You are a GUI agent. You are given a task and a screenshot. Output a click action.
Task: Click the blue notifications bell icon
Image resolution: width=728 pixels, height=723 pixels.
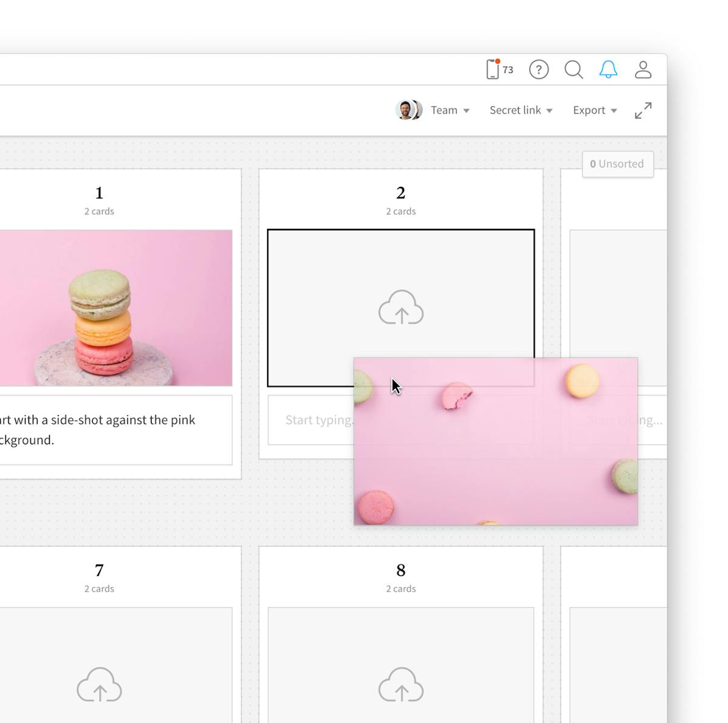pos(608,69)
